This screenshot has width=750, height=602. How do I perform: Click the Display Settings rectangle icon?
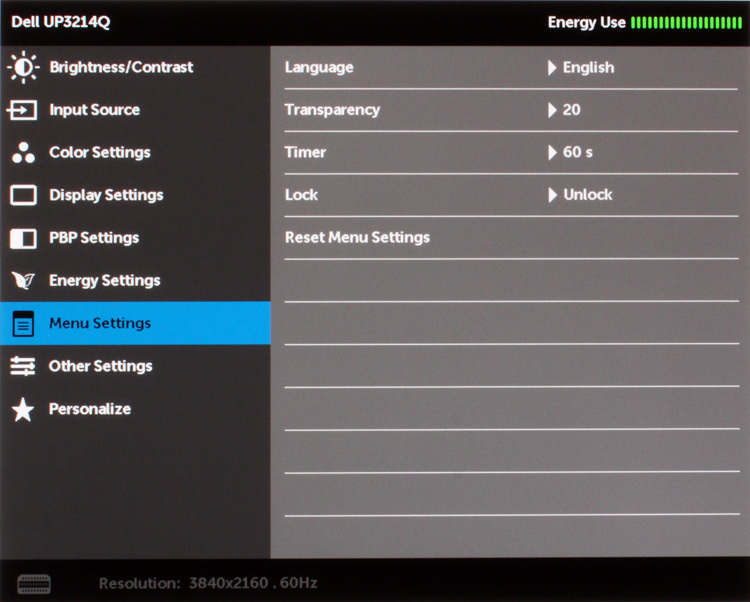click(23, 195)
